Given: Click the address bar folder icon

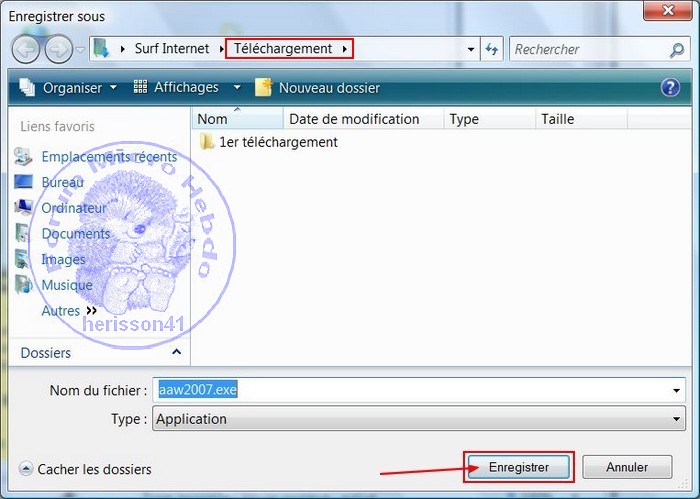Looking at the screenshot, I should pyautogui.click(x=101, y=48).
